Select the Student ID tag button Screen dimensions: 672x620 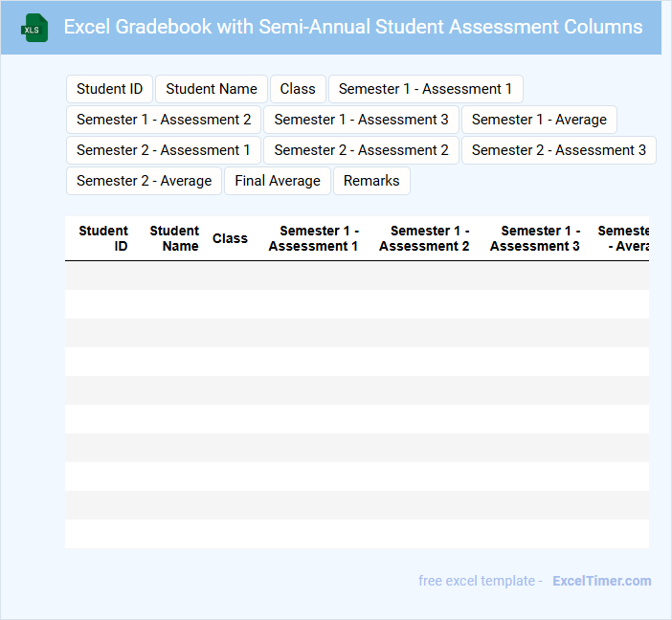(109, 89)
